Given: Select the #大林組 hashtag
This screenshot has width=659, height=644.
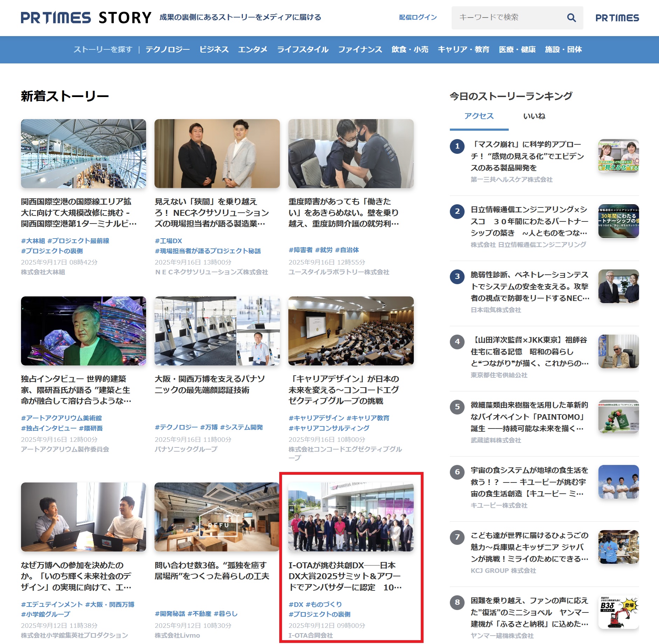Looking at the screenshot, I should pos(33,241).
